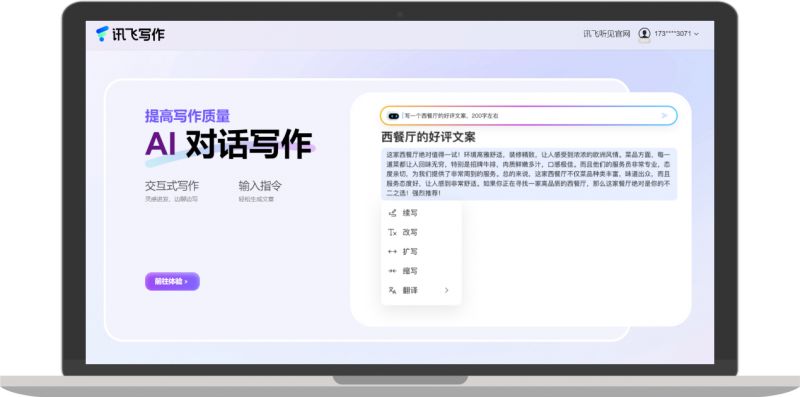Select 续写 from the context menu
Image resolution: width=800 pixels, height=397 pixels.
coord(421,213)
